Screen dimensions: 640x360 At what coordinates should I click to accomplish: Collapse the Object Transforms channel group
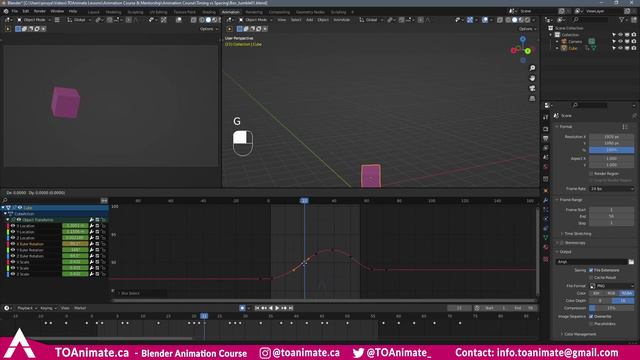[7, 220]
